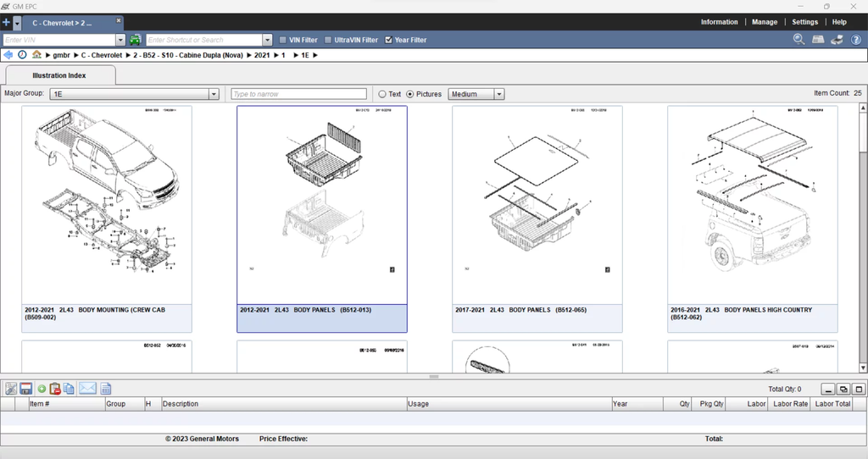Image resolution: width=868 pixels, height=459 pixels.
Task: Expand the Enter VIN dropdown arrow
Action: [x=120, y=40]
